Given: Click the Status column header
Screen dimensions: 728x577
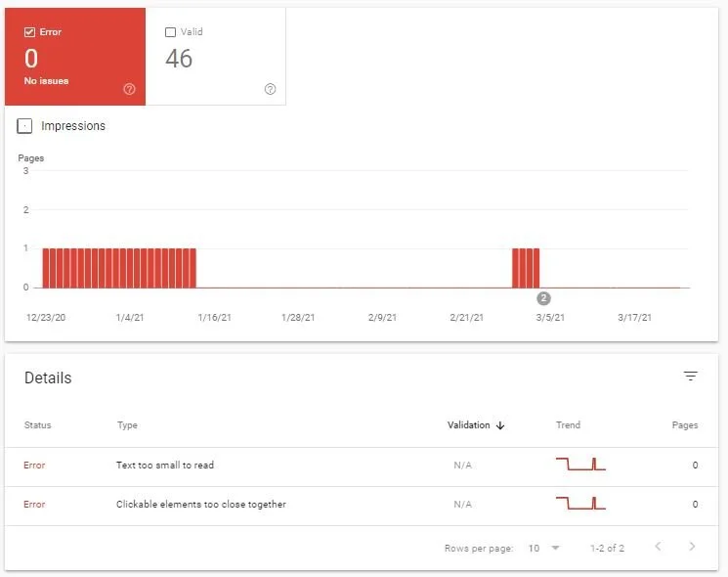Looking at the screenshot, I should pyautogui.click(x=37, y=425).
